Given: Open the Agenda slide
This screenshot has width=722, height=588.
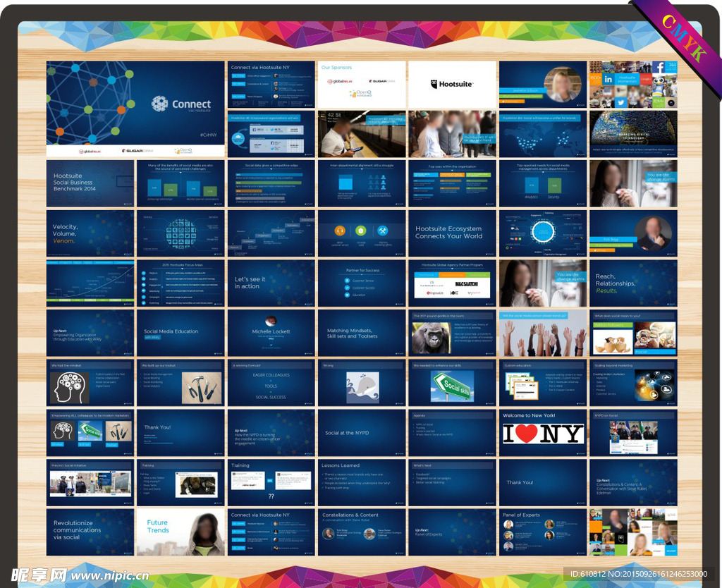Looking at the screenshot, I should pyautogui.click(x=452, y=433).
